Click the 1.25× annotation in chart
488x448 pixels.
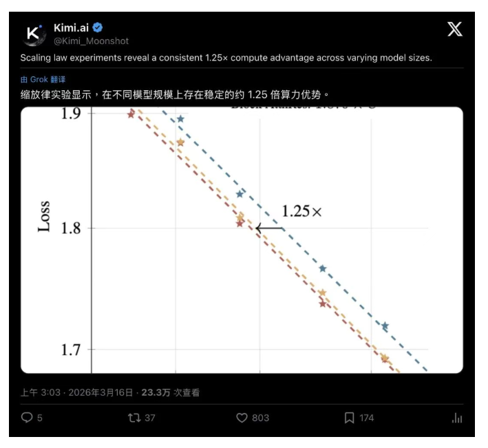[301, 211]
